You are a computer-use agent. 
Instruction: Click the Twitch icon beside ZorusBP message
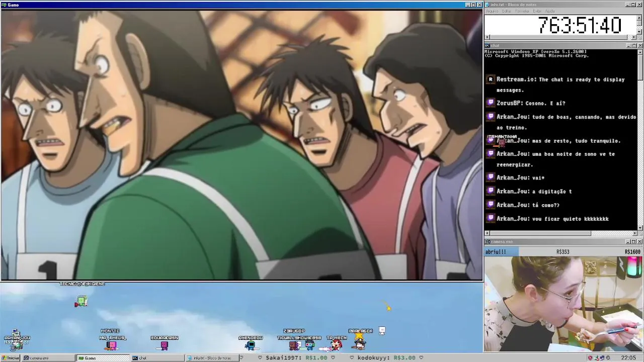pos(491,103)
